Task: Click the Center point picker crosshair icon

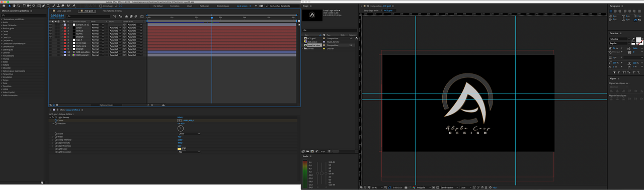Action: click(179, 121)
